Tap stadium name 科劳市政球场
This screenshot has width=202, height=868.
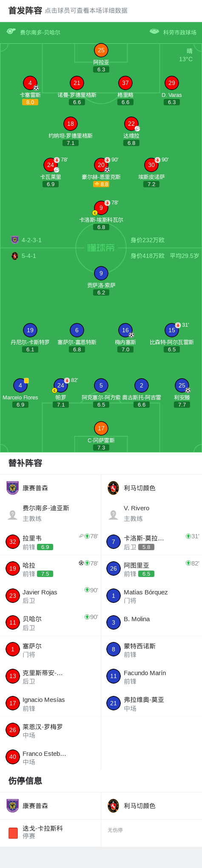[x=180, y=32]
